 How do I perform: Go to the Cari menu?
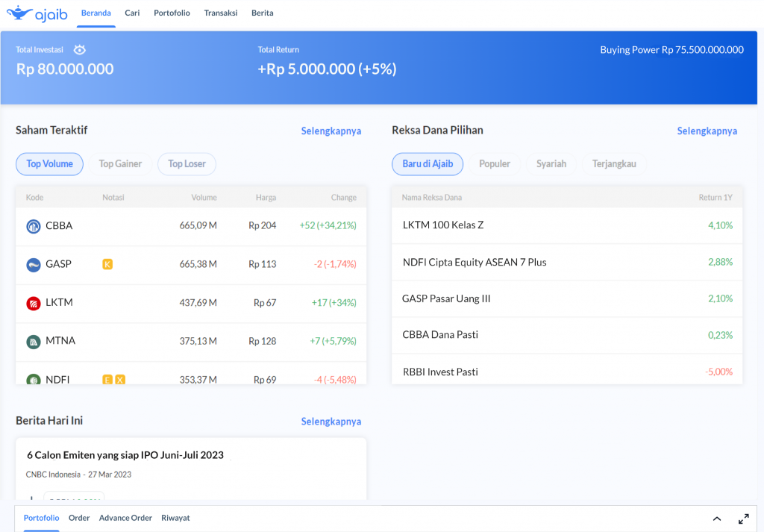pos(132,13)
